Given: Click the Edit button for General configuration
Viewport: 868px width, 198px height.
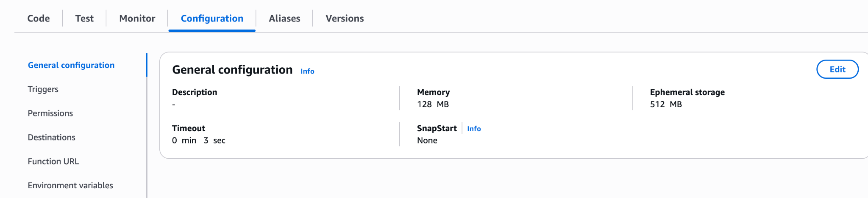Looking at the screenshot, I should [837, 69].
